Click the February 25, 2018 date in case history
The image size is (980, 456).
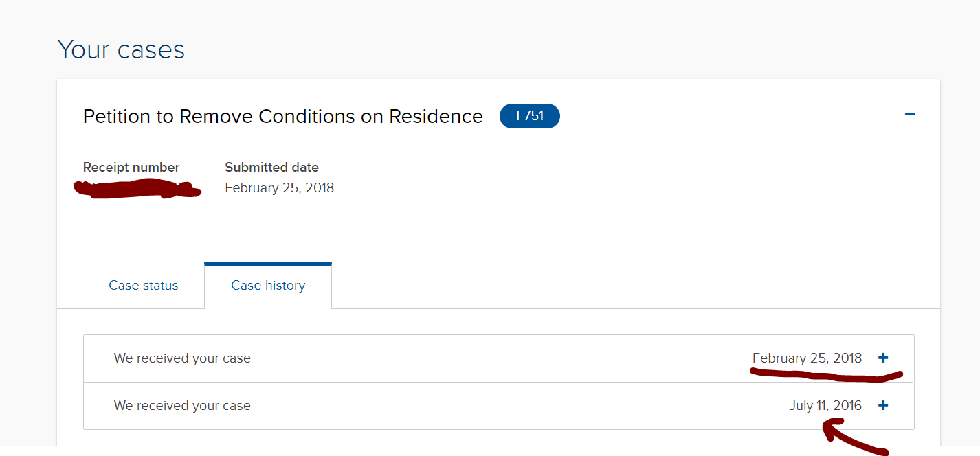(807, 358)
